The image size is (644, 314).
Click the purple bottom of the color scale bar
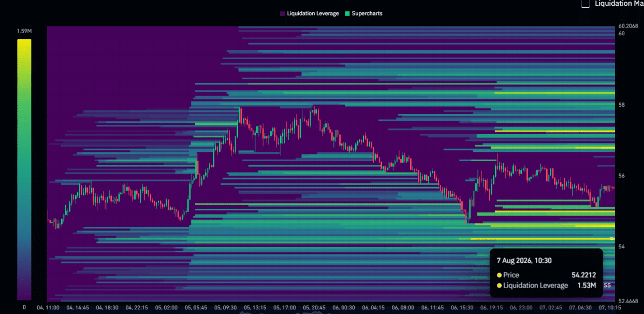coord(24,296)
